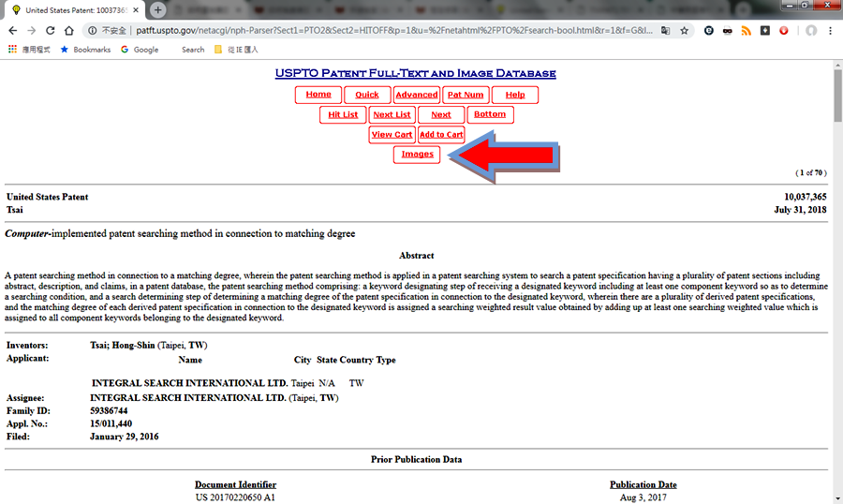Open the Apps grid in bookmarks bar
The image size is (843, 504).
click(x=29, y=50)
